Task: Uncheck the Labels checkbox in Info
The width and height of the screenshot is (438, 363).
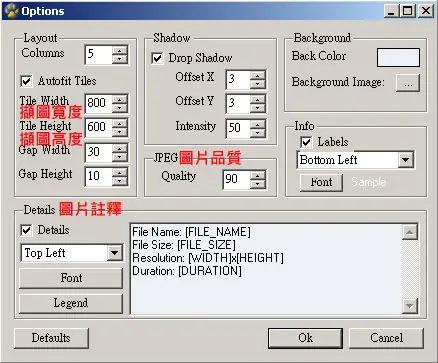Action: pos(306,142)
